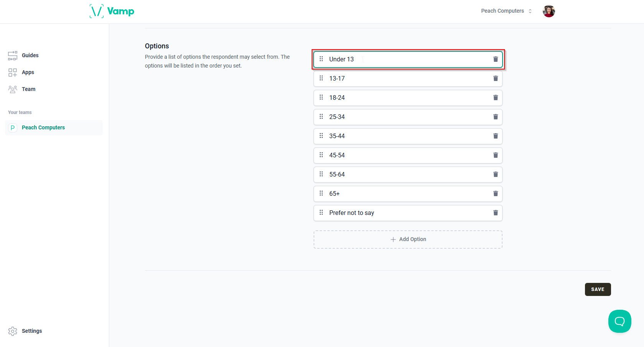Open the Peach Computers team switcher dropdown
Screen dimensions: 644x347
[506, 11]
